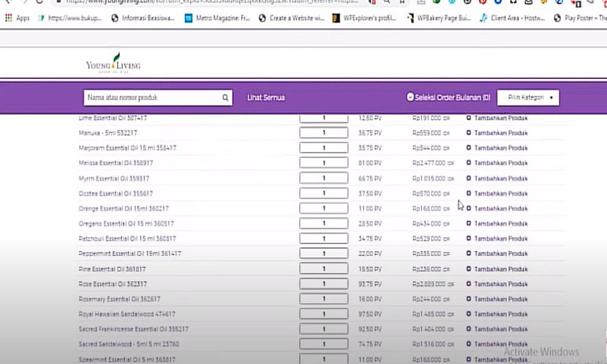Click the Lihat Semua link

(266, 98)
